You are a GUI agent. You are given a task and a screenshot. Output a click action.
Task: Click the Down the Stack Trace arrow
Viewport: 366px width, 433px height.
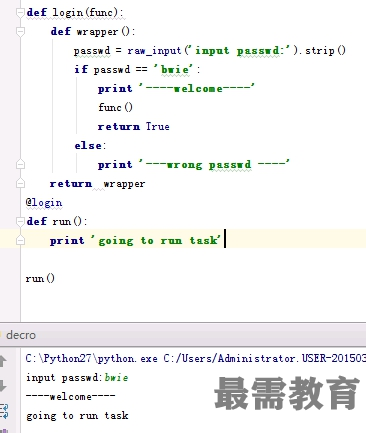pyautogui.click(x=3, y=386)
